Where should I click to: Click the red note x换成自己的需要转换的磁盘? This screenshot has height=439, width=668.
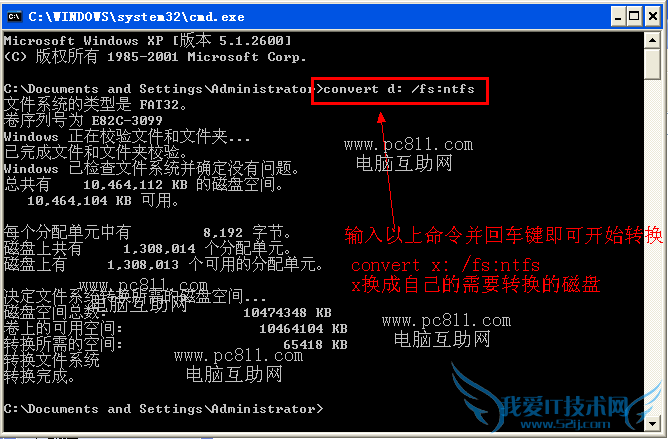[476, 285]
